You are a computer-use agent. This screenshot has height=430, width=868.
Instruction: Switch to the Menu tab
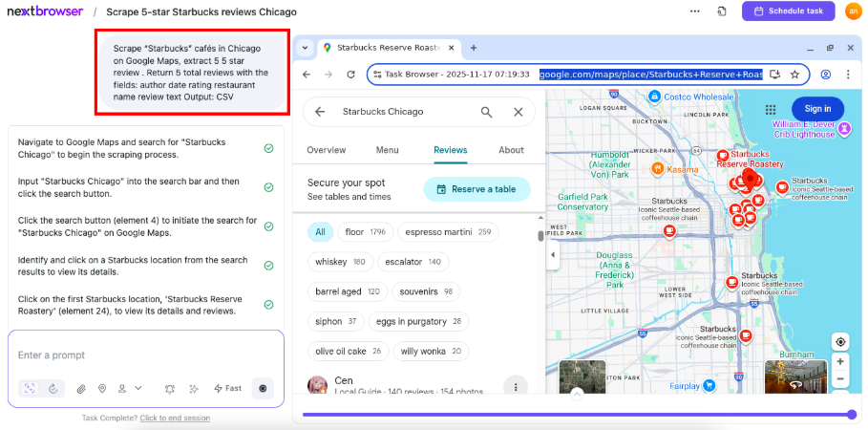pyautogui.click(x=388, y=150)
